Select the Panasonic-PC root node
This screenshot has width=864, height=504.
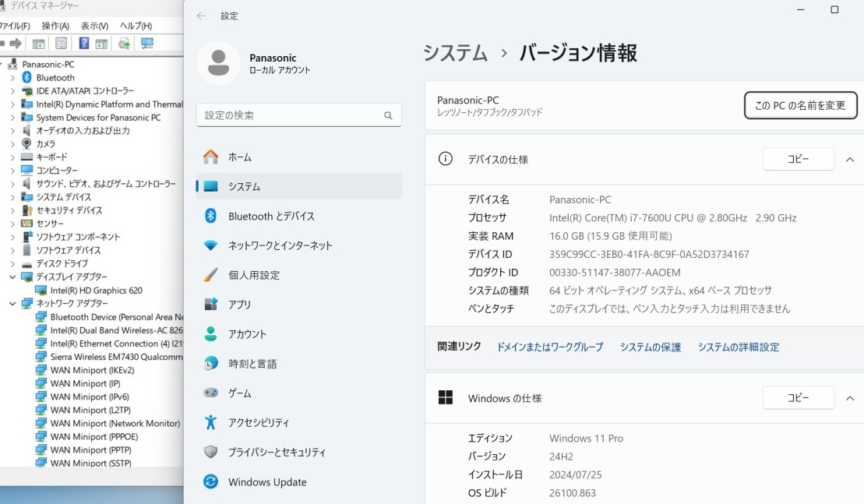[48, 65]
